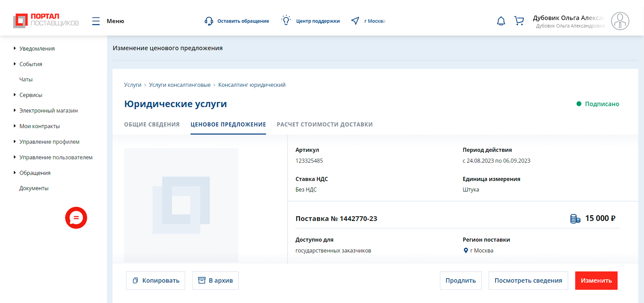Click the Копировать button
The image size is (644, 303).
tap(155, 281)
